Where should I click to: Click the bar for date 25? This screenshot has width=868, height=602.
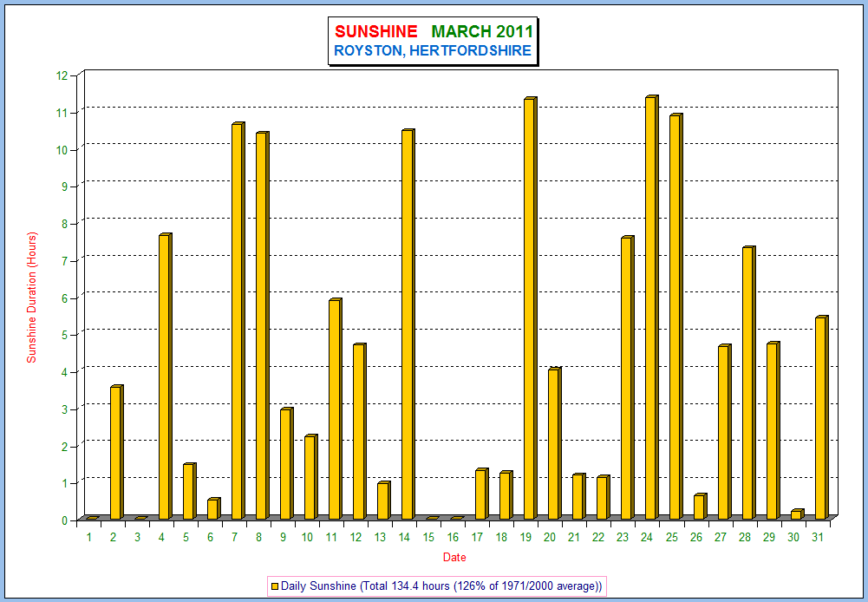click(675, 317)
